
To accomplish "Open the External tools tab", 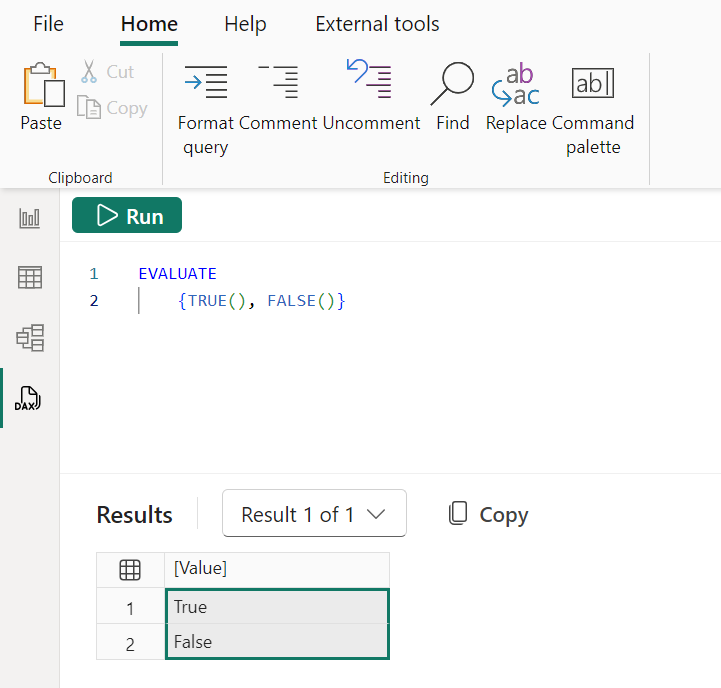I will pyautogui.click(x=377, y=24).
